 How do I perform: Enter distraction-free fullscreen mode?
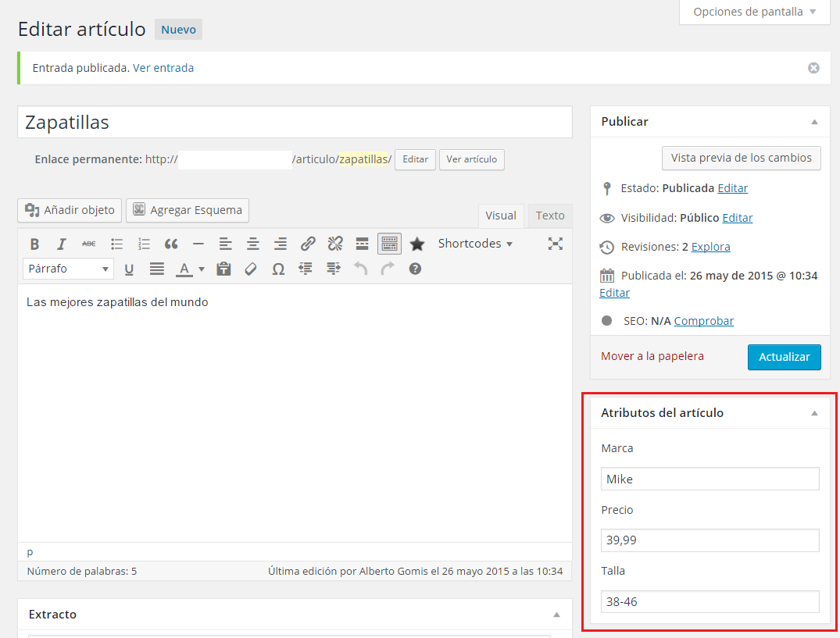click(555, 244)
